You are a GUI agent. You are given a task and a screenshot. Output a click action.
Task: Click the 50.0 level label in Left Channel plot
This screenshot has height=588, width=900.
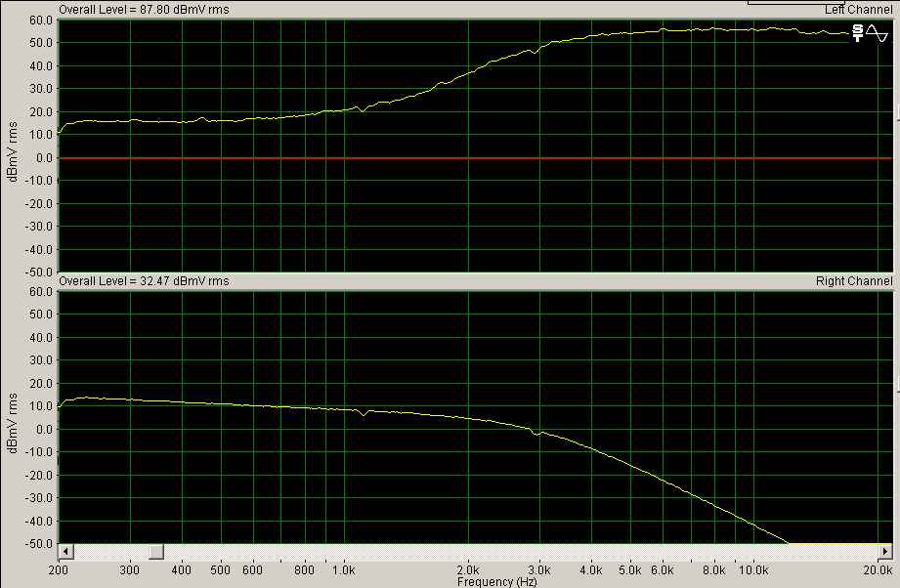tap(43, 43)
